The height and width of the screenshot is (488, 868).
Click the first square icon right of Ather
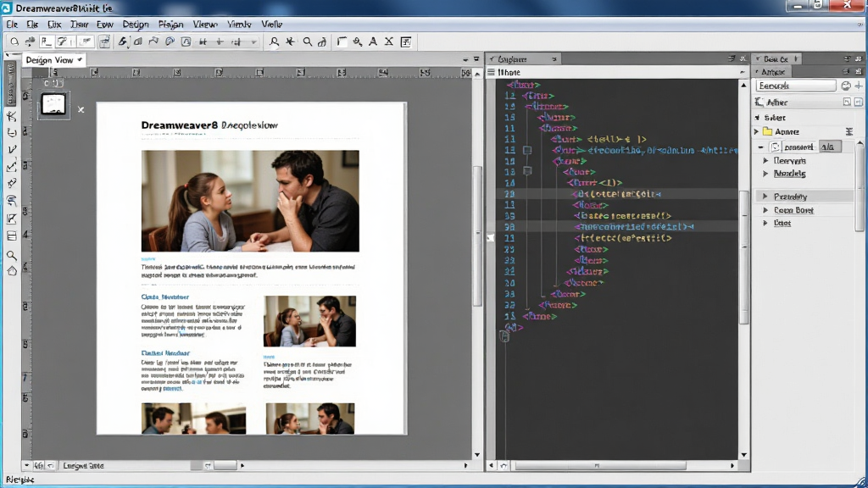tap(847, 103)
